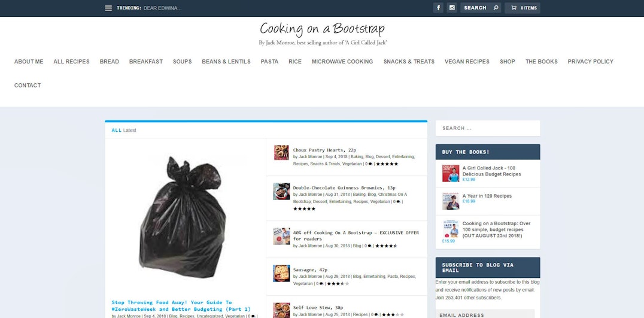Go to the Rice category
This screenshot has height=318, width=644.
click(295, 62)
